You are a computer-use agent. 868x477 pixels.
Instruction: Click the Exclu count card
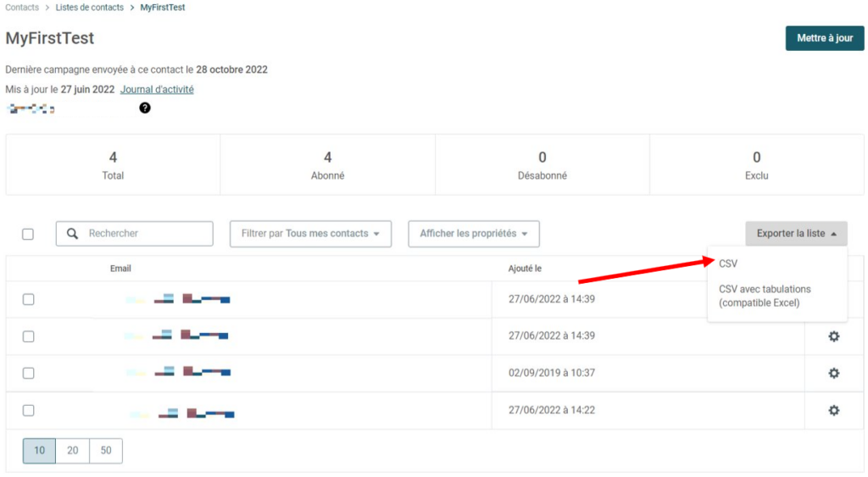tap(757, 164)
